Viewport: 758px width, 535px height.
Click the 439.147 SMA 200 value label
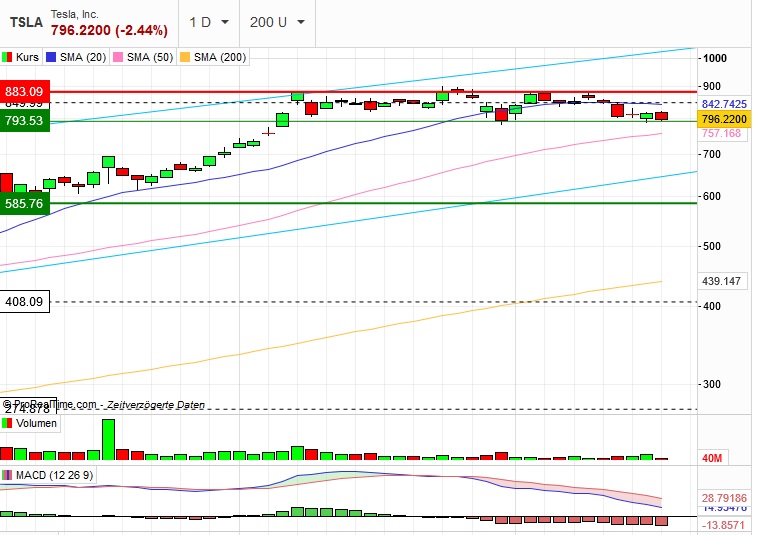point(721,281)
